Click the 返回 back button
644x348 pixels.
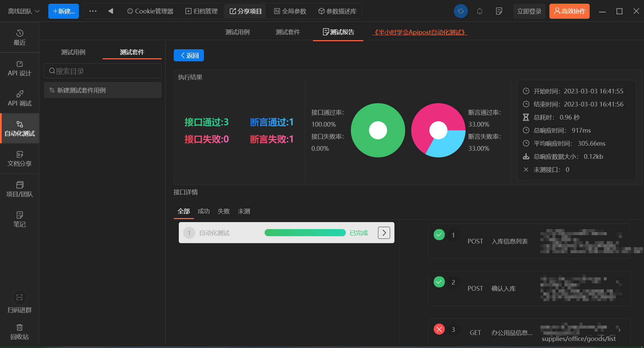(189, 55)
